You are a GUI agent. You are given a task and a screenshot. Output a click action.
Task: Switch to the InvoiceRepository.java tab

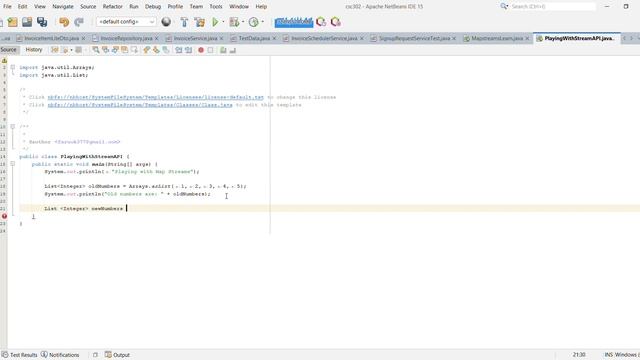pyautogui.click(x=126, y=38)
